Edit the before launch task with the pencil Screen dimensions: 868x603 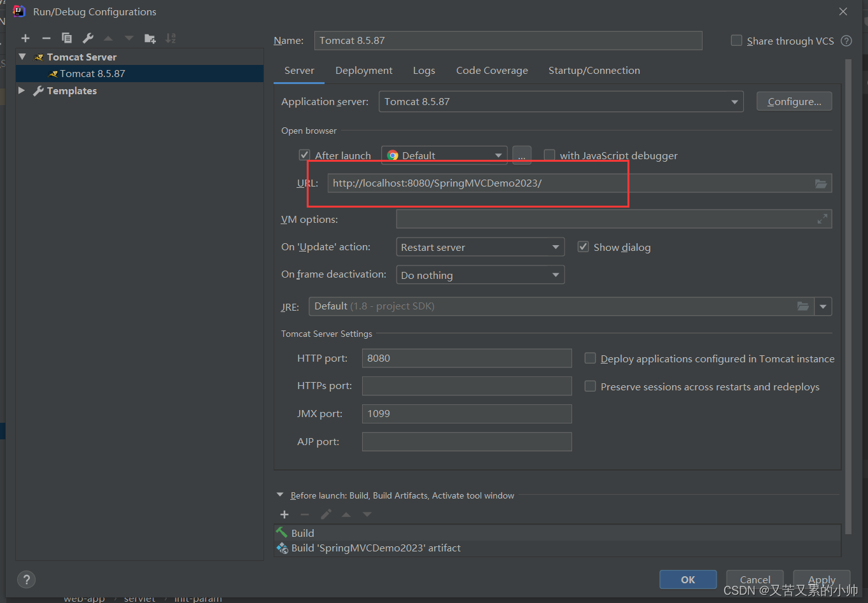click(x=326, y=514)
